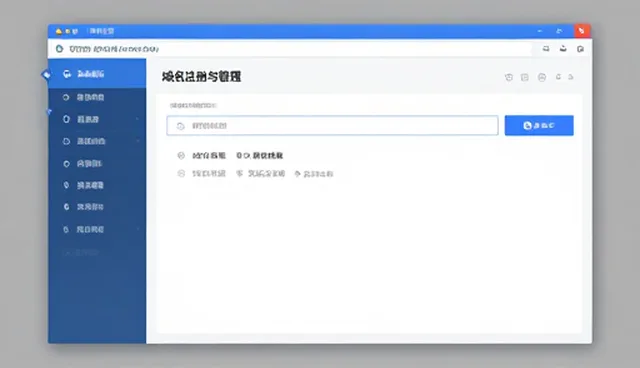The image size is (640, 368).
Task: Click the icon of the seventh sidebar item
Action: tap(66, 207)
